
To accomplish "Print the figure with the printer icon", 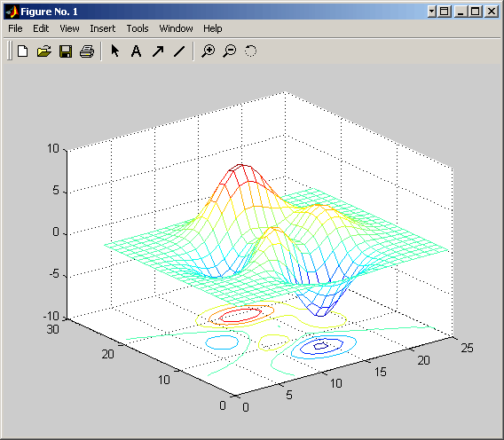I will click(x=87, y=51).
